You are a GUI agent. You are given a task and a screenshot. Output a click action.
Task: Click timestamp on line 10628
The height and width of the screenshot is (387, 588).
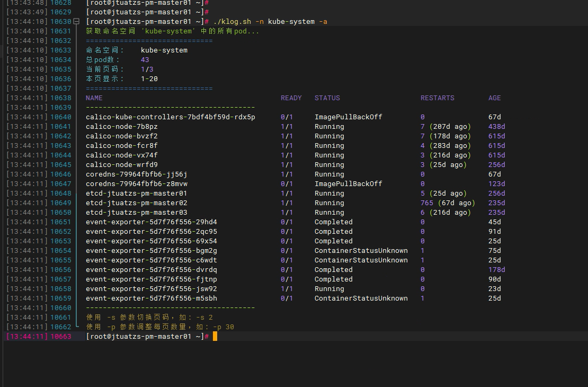pos(26,3)
